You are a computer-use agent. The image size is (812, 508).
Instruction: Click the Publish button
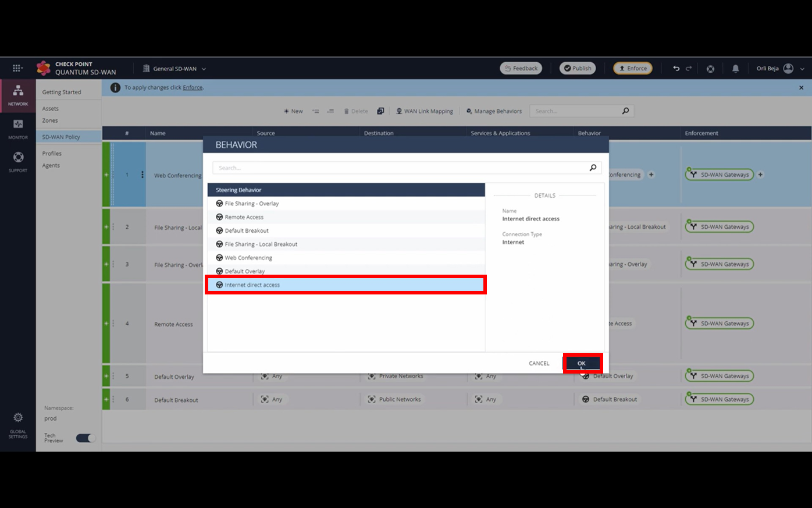click(x=578, y=68)
